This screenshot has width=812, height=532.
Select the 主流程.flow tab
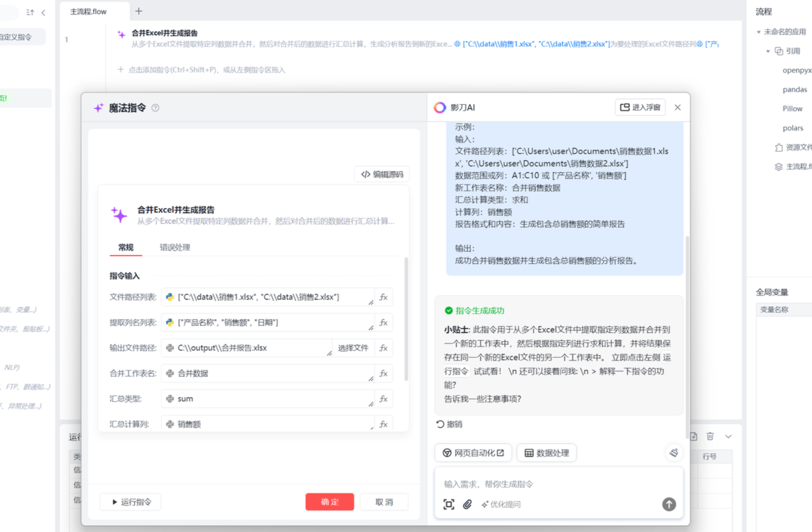coord(89,12)
